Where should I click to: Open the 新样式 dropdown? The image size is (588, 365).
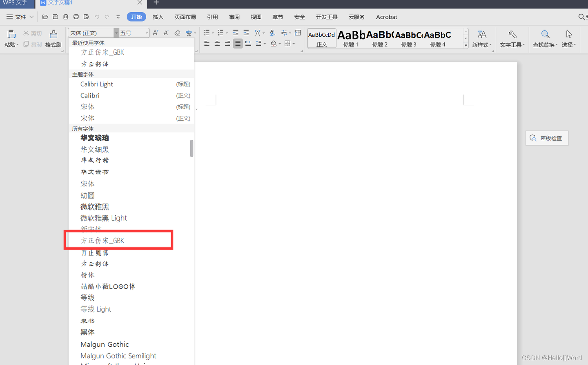click(x=482, y=39)
